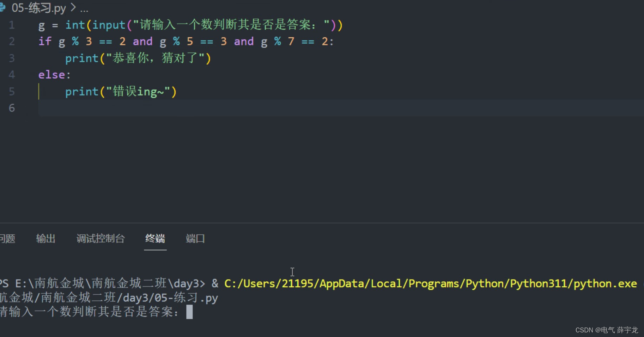Open the 问题 panel tab

[x=7, y=239]
